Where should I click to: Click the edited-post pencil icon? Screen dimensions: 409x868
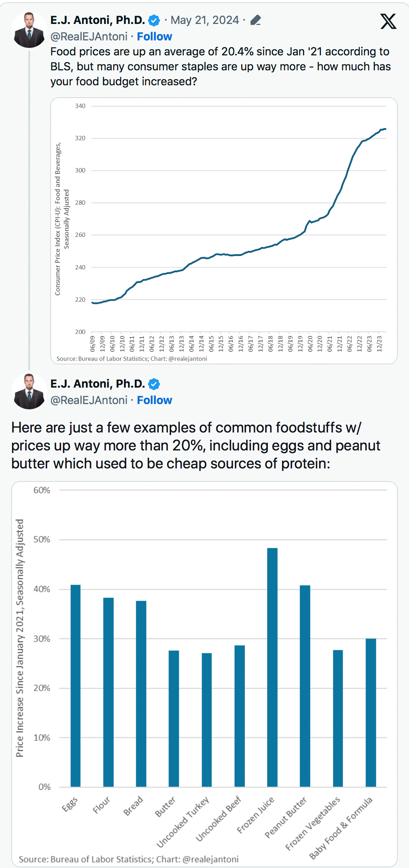tap(255, 20)
